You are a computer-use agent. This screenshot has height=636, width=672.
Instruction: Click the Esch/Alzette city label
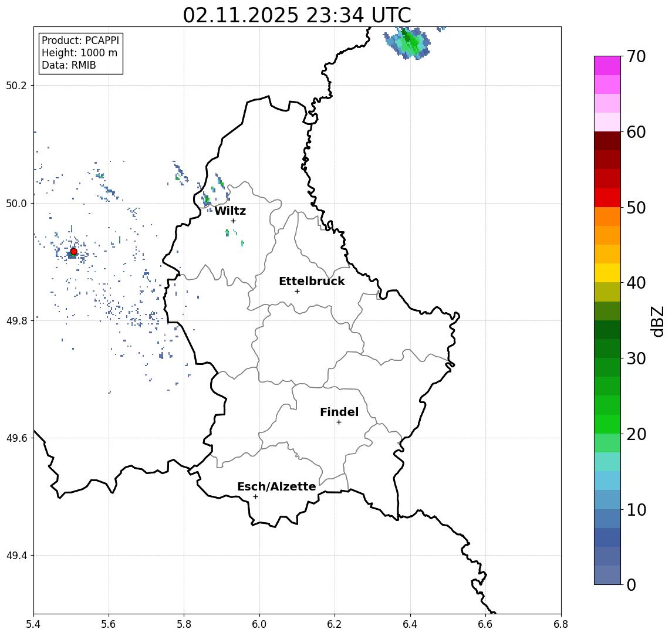coord(276,486)
